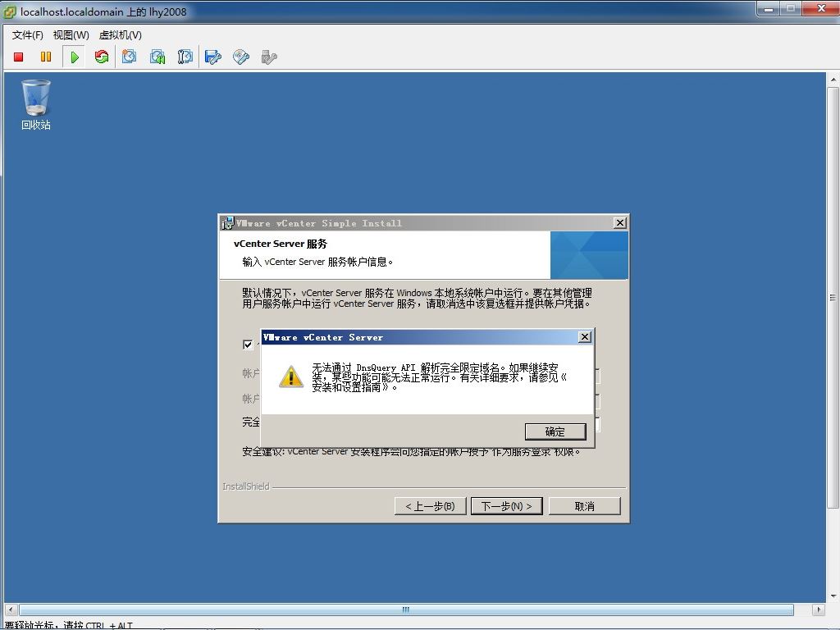840x630 pixels.
Task: Open the 视图(W) menu
Action: click(71, 35)
